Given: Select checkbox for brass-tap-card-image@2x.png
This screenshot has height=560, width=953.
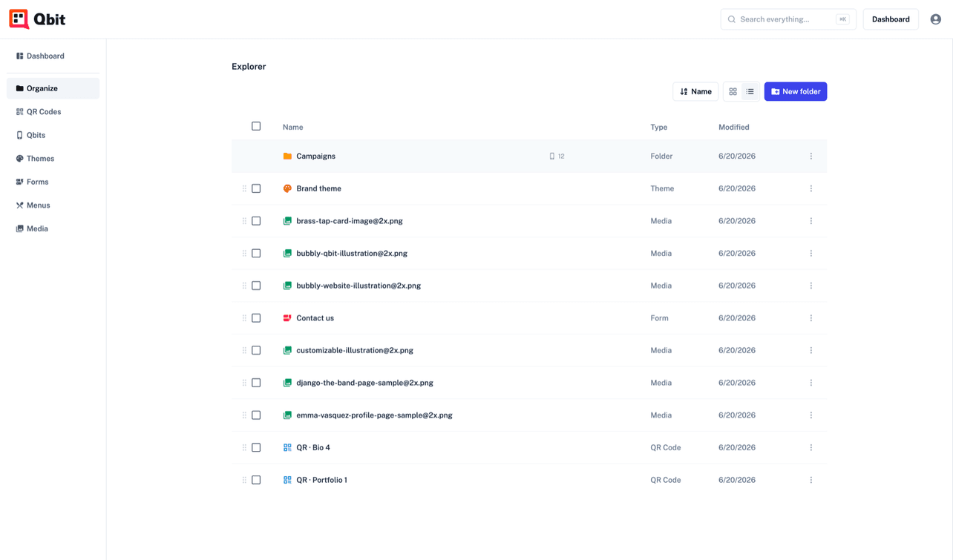Looking at the screenshot, I should pyautogui.click(x=256, y=221).
